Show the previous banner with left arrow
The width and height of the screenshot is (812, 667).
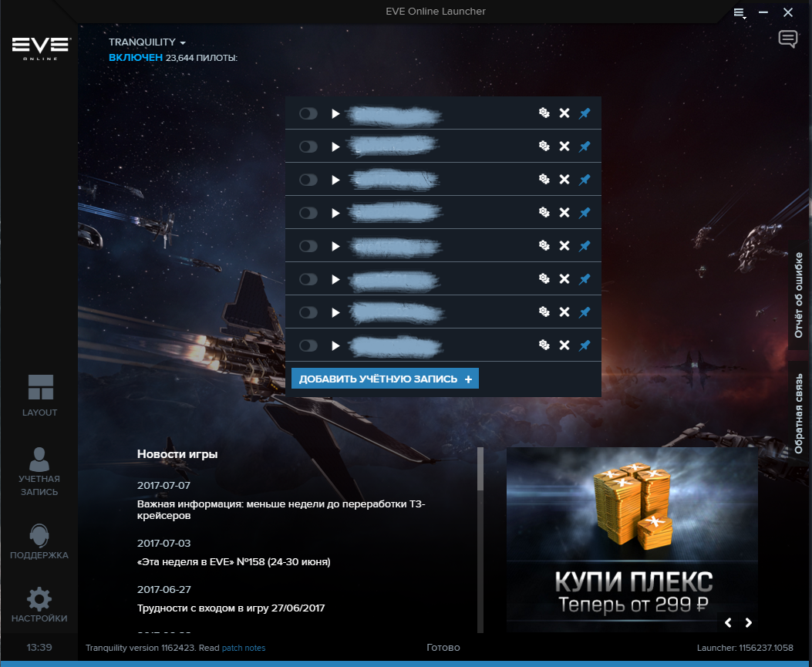pyautogui.click(x=728, y=622)
